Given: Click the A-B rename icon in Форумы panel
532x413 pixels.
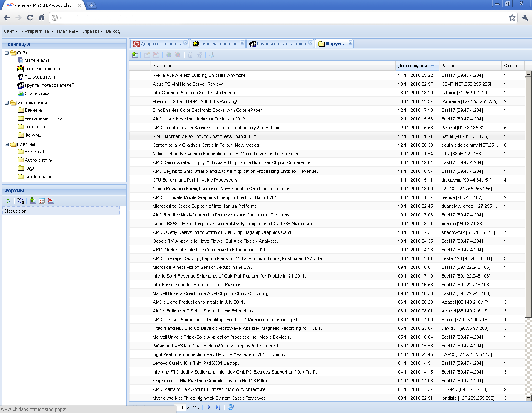Looking at the screenshot, I should pyautogui.click(x=20, y=201).
